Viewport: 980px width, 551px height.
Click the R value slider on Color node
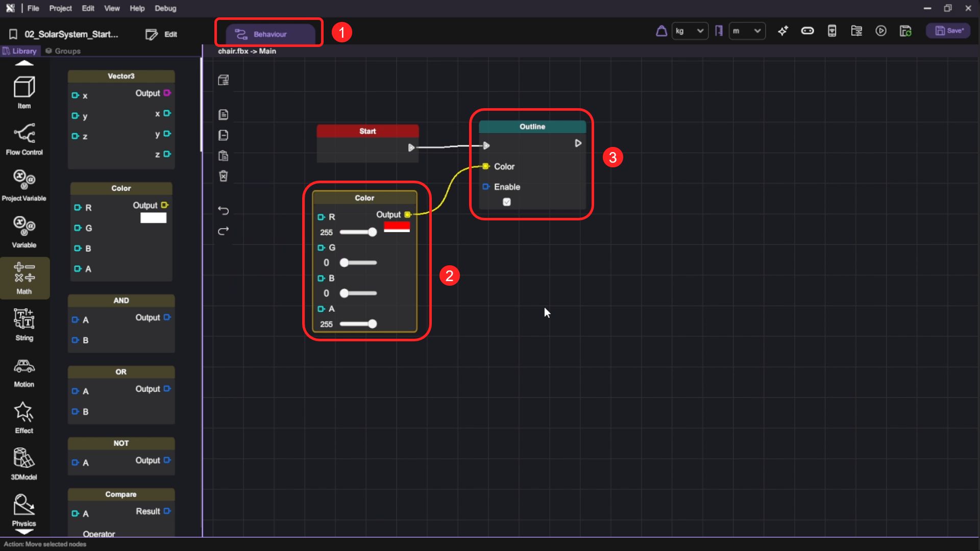358,232
